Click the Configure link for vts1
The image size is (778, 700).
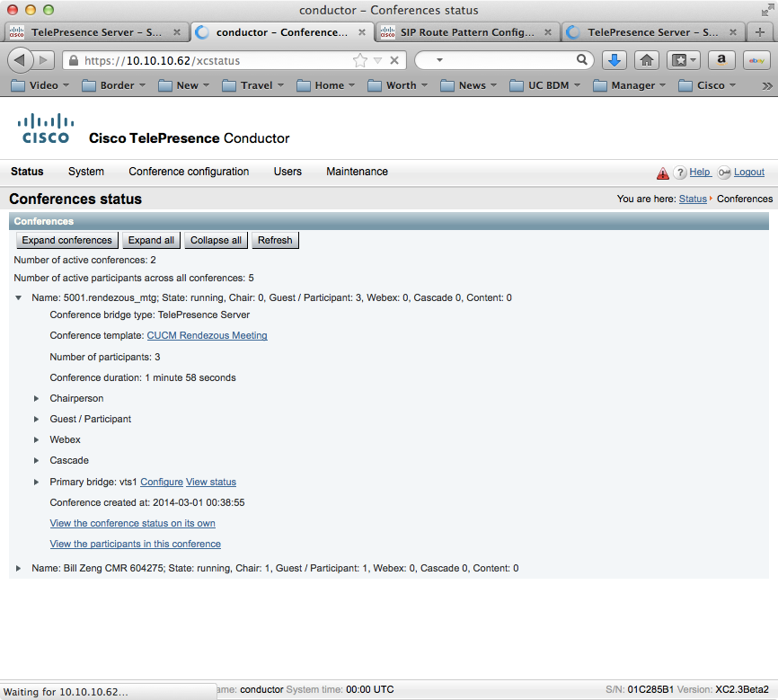coord(162,482)
